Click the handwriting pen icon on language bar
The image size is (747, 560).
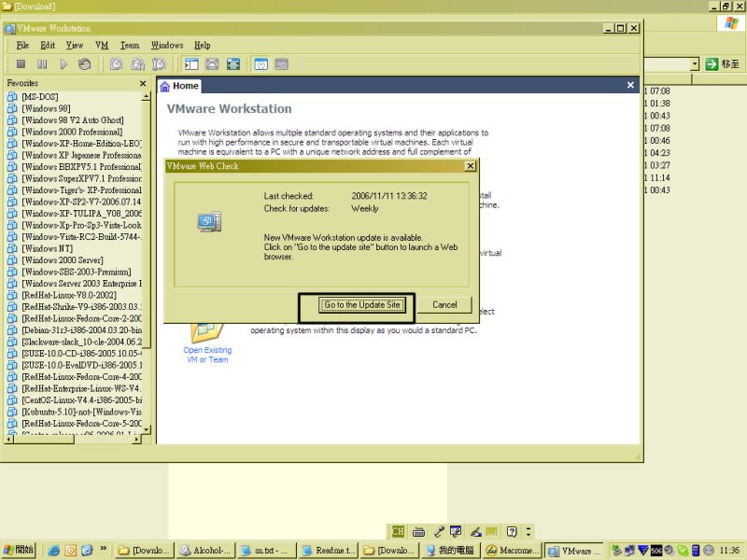[x=475, y=531]
